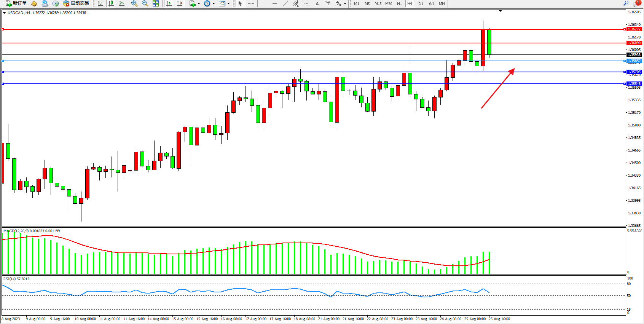The width and height of the screenshot is (644, 324).
Task: Select the trendline drawing tool
Action: (285, 3)
